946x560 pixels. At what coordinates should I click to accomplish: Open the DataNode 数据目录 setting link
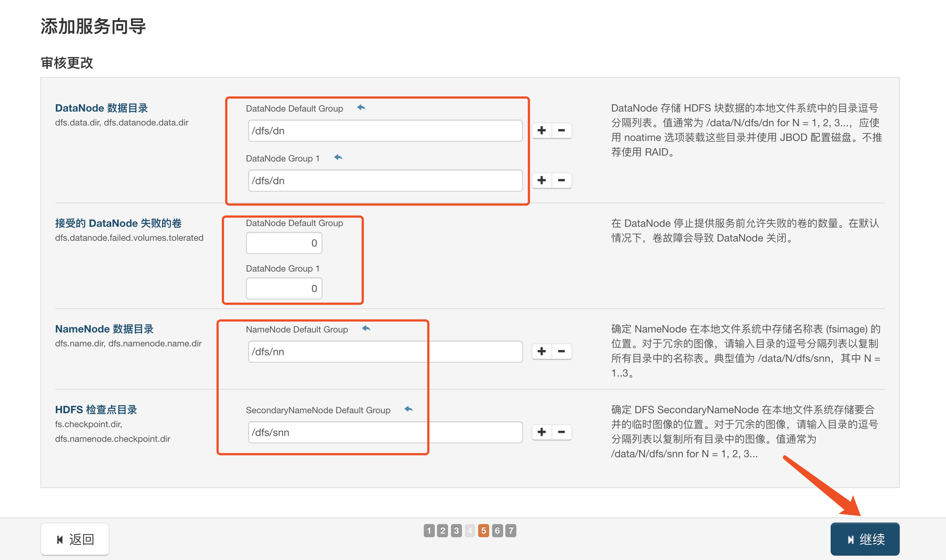(x=101, y=108)
